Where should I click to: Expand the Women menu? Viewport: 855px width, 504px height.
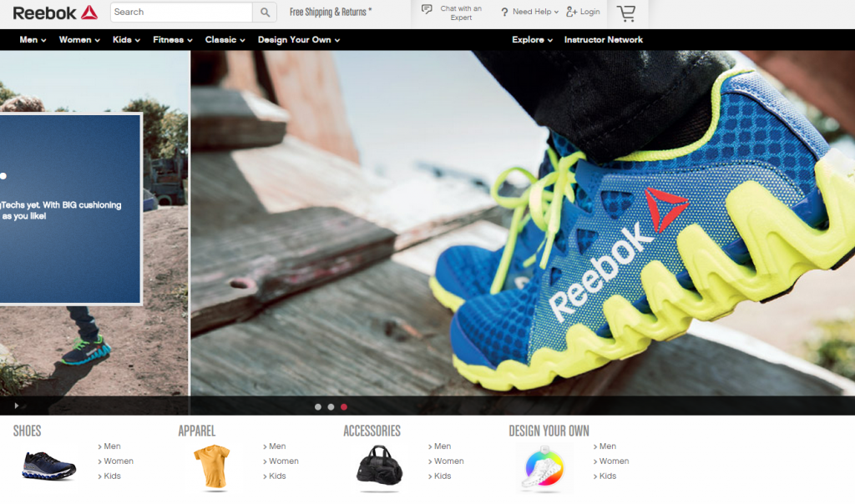[x=79, y=40]
